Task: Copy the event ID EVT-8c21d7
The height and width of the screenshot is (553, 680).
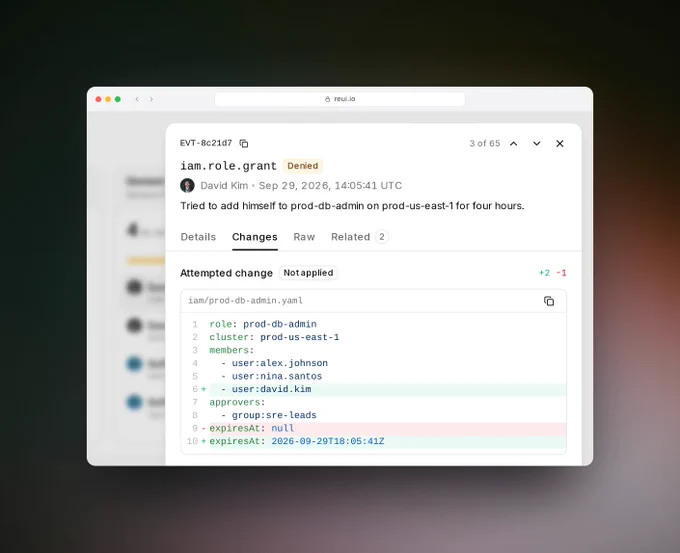Action: pyautogui.click(x=244, y=144)
